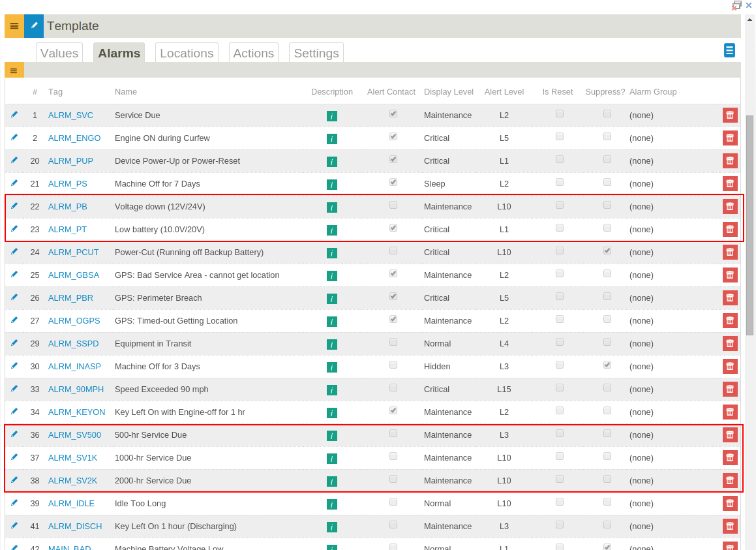Toggle Alert Contact checkbox for Service Due
Image resolution: width=756 pixels, height=550 pixels.
pyautogui.click(x=393, y=114)
